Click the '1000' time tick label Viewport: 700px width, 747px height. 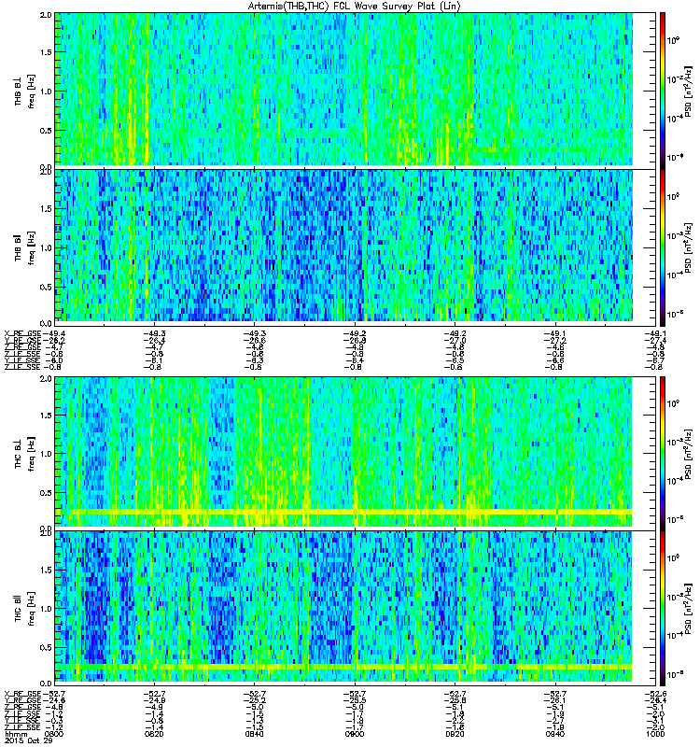(656, 734)
